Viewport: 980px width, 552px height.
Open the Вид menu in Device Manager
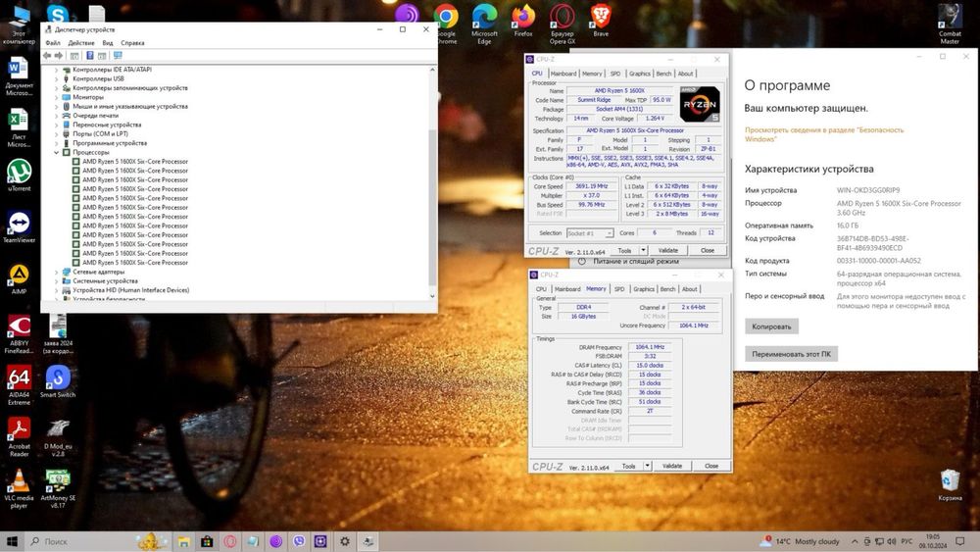[108, 43]
